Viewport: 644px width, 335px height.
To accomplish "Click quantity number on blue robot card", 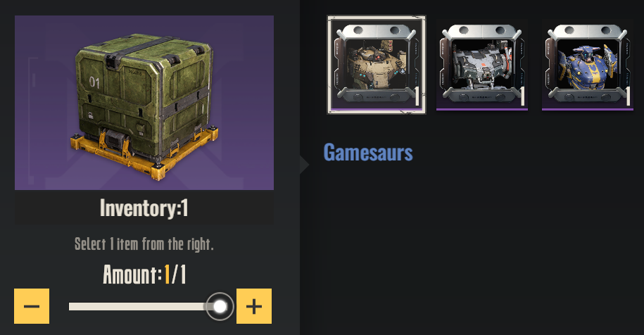I will click(628, 96).
